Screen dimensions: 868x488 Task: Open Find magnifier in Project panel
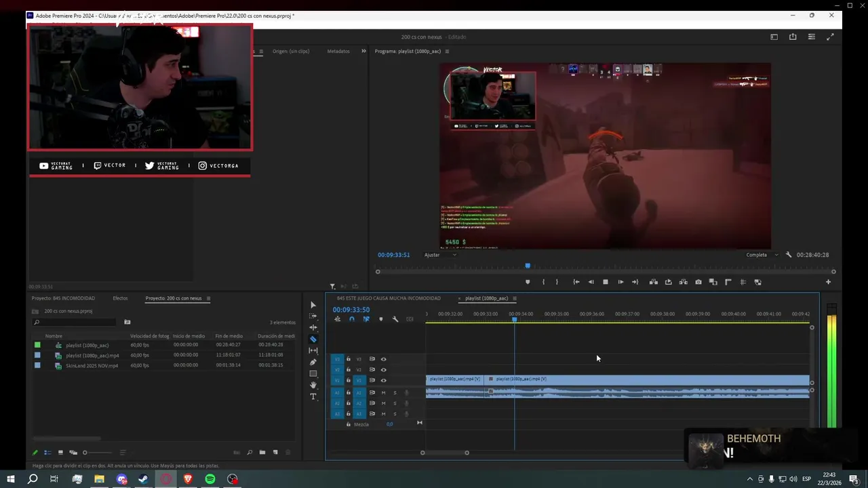click(x=249, y=452)
